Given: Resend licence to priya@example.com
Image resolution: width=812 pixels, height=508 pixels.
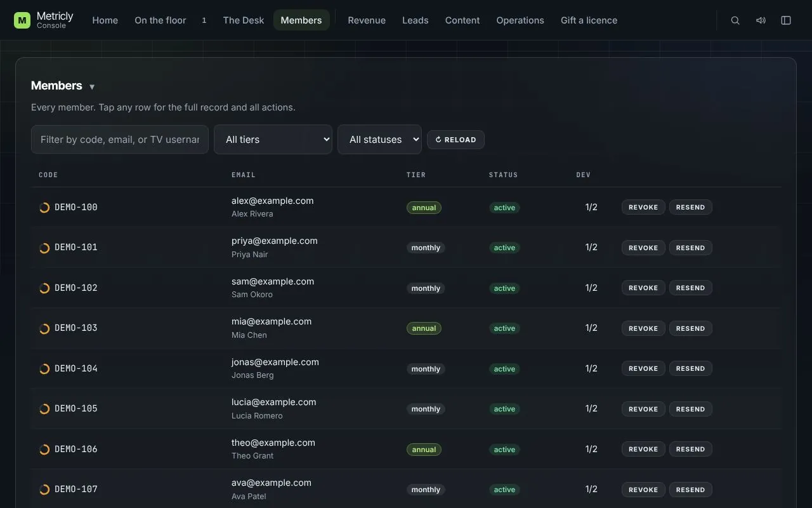Looking at the screenshot, I should 691,248.
